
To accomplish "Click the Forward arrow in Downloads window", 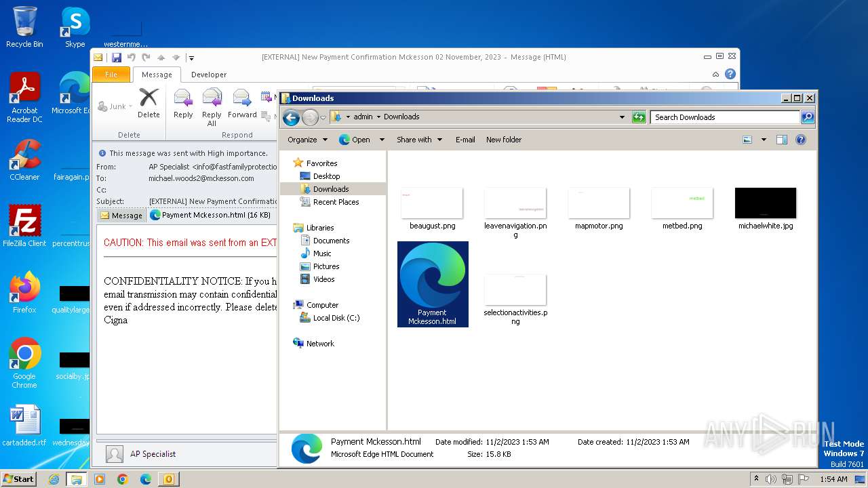I will coord(310,118).
